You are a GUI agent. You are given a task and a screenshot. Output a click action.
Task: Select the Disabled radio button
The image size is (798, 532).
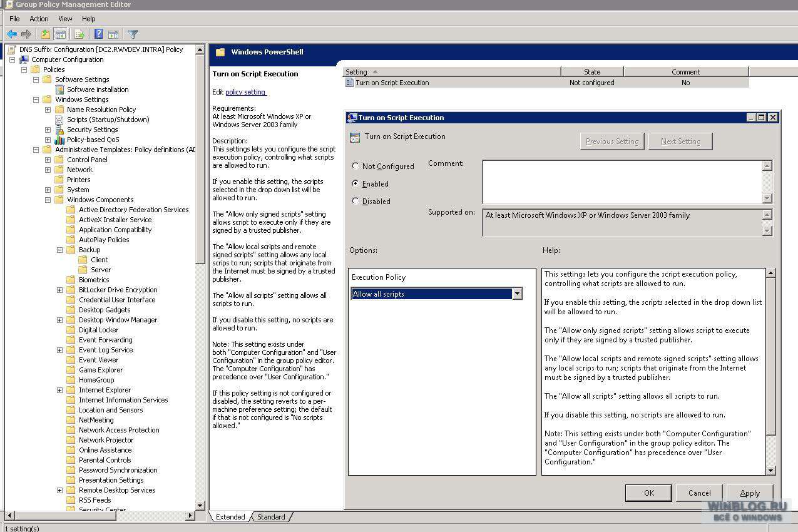[356, 202]
